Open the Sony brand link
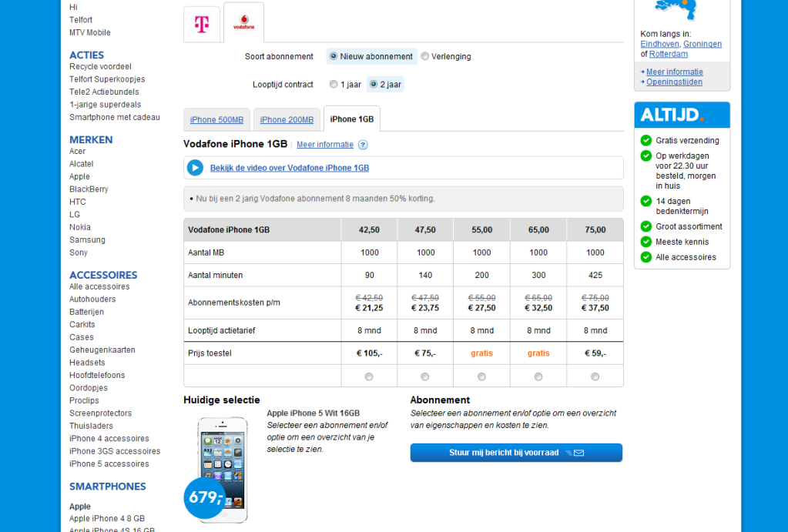Screen dimensions: 788x532 pos(79,253)
